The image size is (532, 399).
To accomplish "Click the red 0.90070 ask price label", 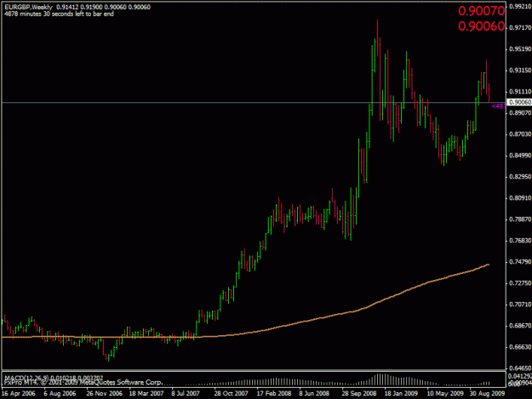I will (x=482, y=11).
